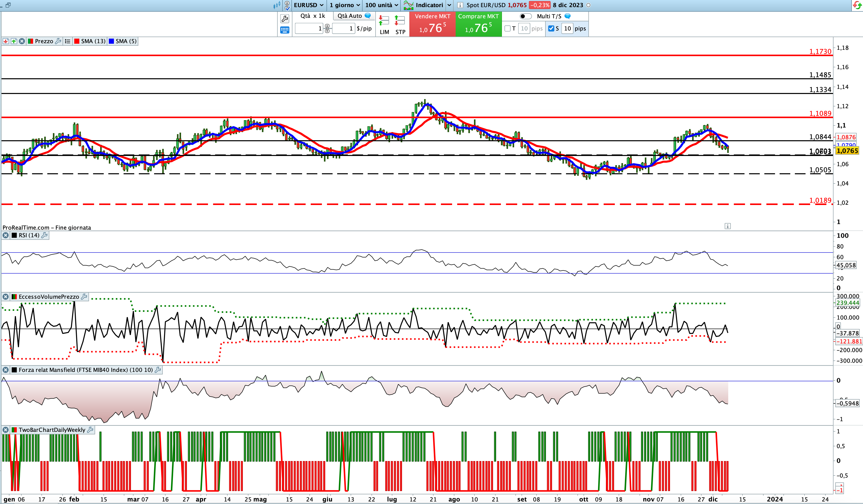Screen dimensions: 863x504
Task: Toggle the circle indicator beside 8 dic 2023
Action: coord(588,5)
